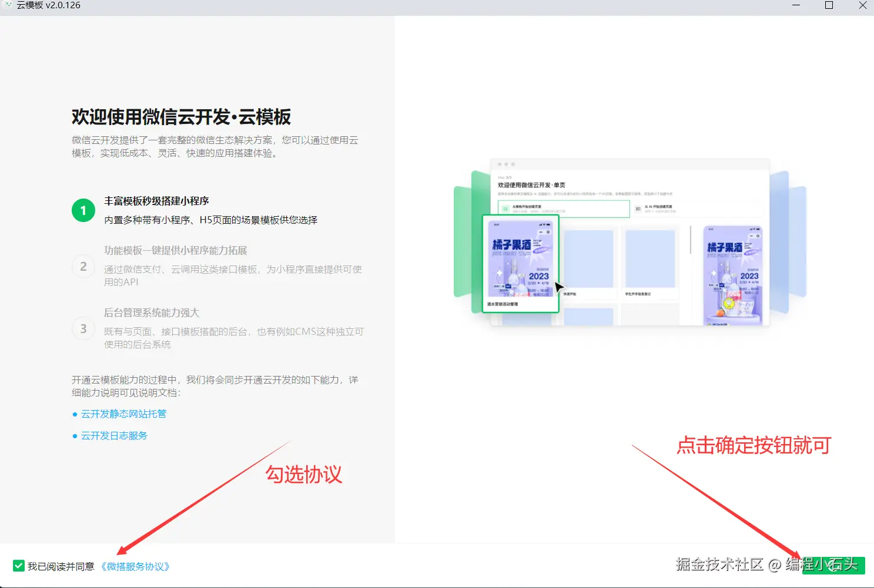This screenshot has height=588, width=874.
Task: Select step 1 green circle icon
Action: click(83, 210)
